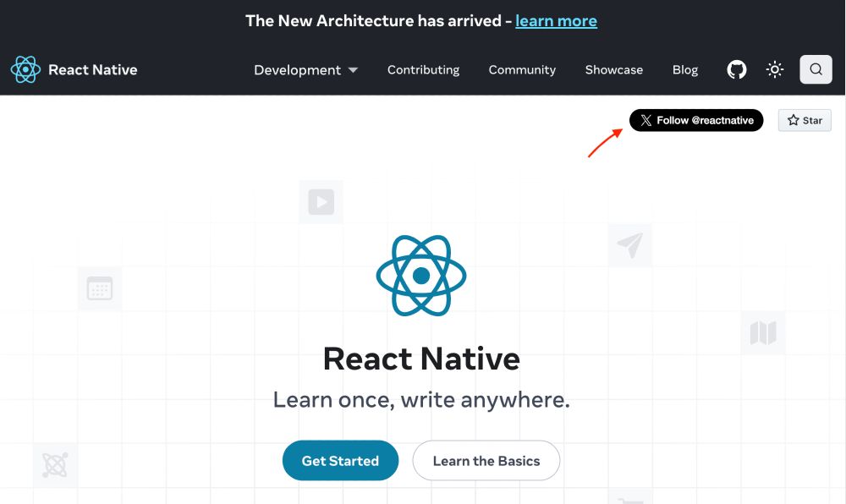Click the "Learn once, write anywhere." tagline
846x504 pixels.
tap(421, 400)
